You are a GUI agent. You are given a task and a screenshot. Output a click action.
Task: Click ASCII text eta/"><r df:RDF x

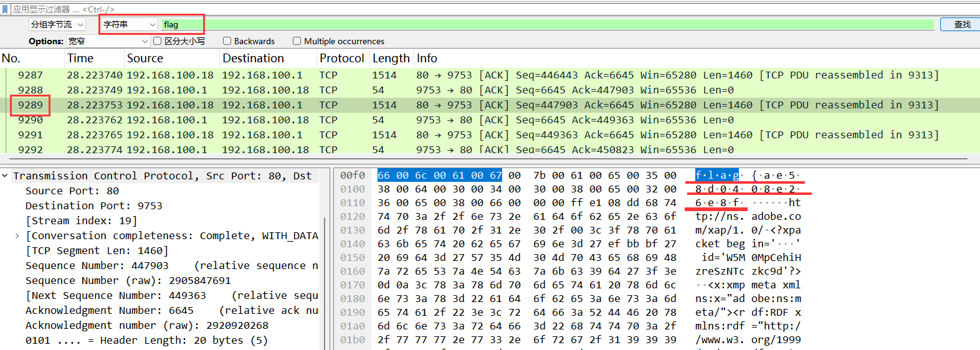point(748,313)
